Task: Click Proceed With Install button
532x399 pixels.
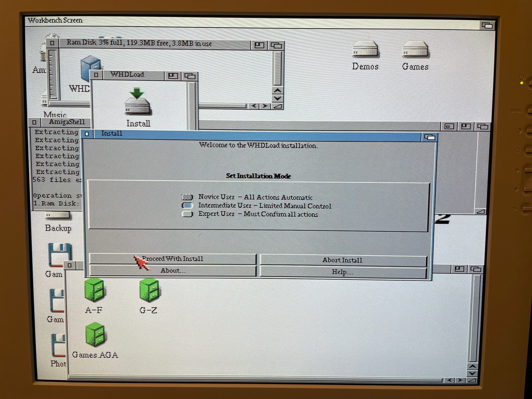Action: click(173, 259)
